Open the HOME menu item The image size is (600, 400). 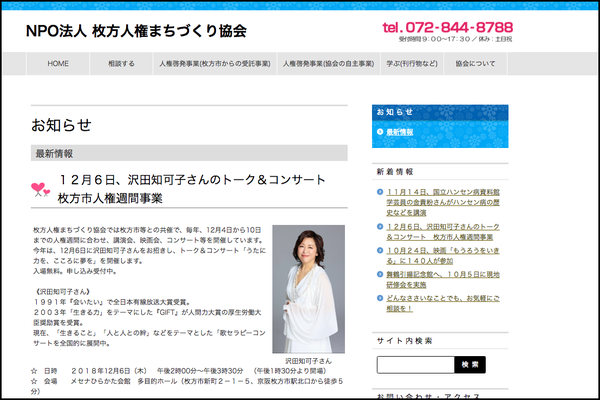tap(58, 63)
